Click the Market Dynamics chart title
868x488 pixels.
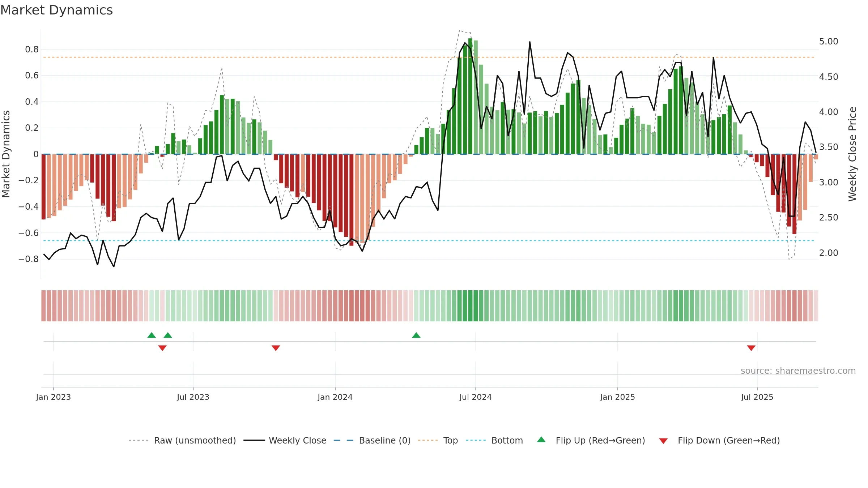[56, 10]
